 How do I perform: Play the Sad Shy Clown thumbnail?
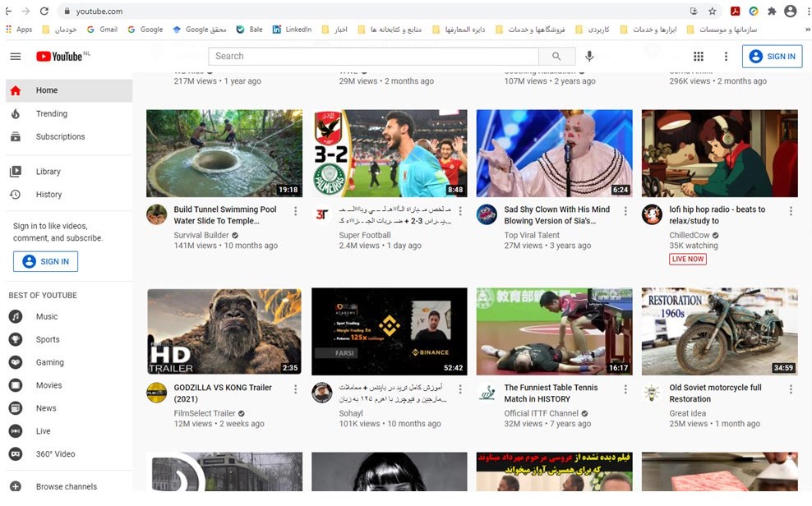pos(554,153)
